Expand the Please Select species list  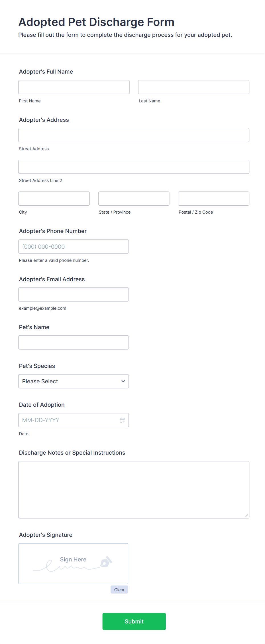(x=73, y=381)
